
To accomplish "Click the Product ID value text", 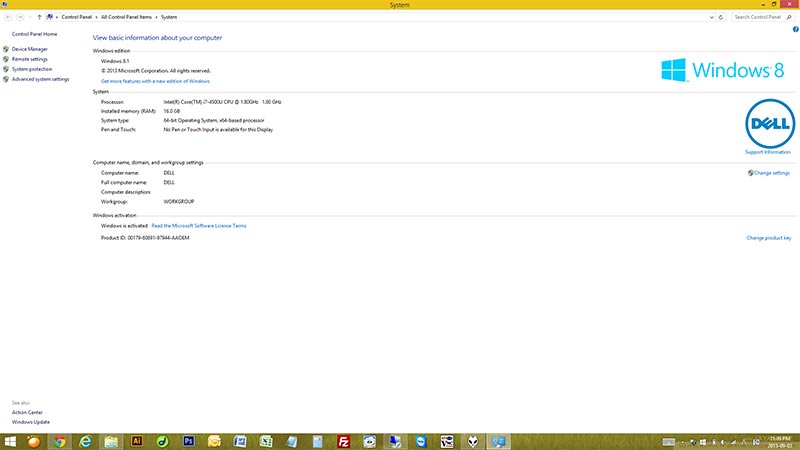I will [158, 238].
